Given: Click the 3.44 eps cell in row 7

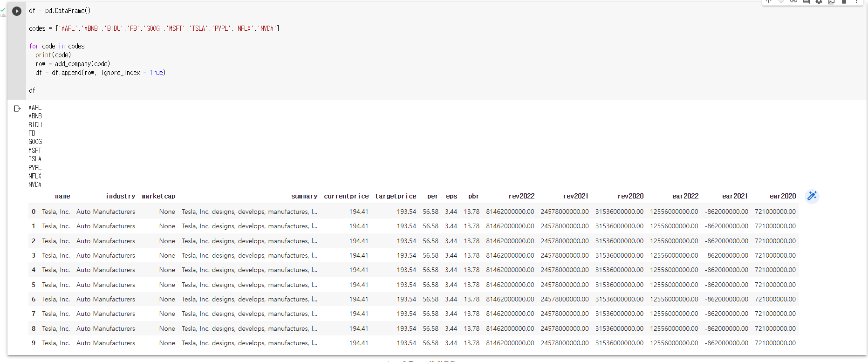Looking at the screenshot, I should 451,314.
